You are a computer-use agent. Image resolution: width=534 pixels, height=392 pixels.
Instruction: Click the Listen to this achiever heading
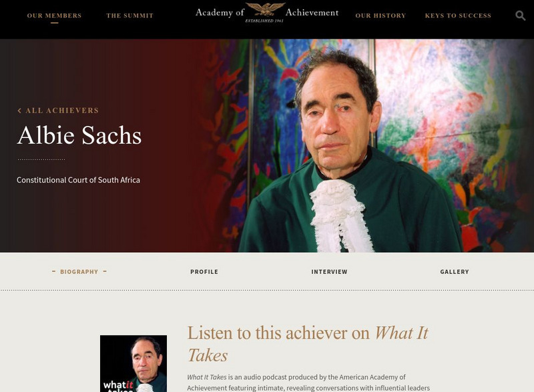(x=308, y=344)
